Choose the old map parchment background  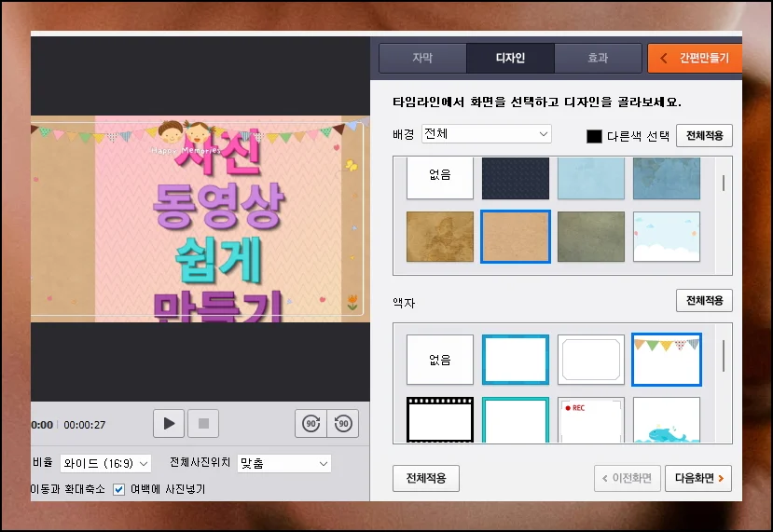[x=440, y=237]
